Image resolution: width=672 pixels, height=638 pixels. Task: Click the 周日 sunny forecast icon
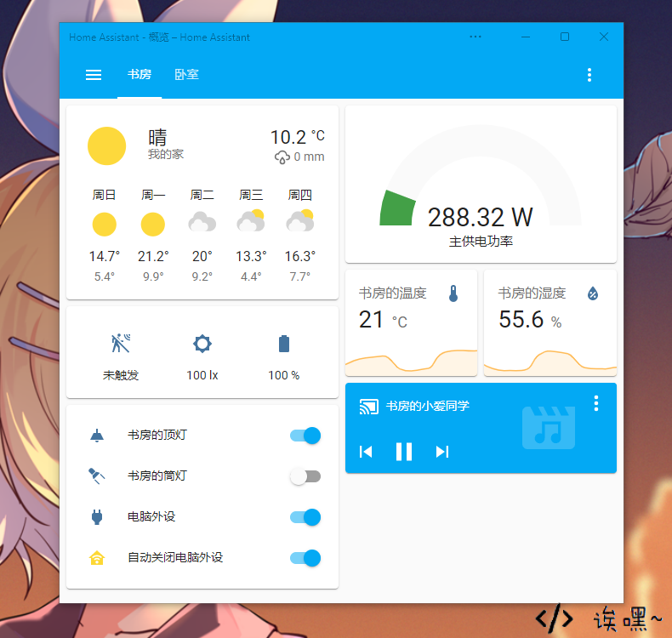pos(104,224)
